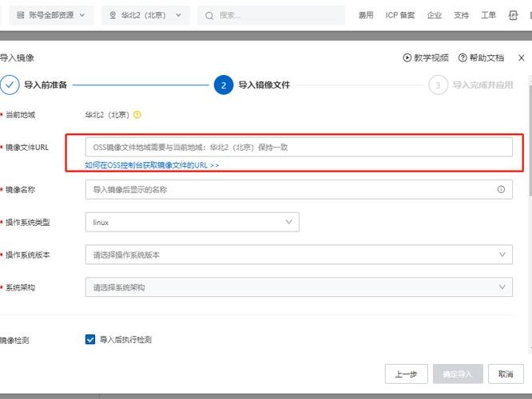Open the 企业 menu
This screenshot has height=399, width=532.
(x=435, y=15)
